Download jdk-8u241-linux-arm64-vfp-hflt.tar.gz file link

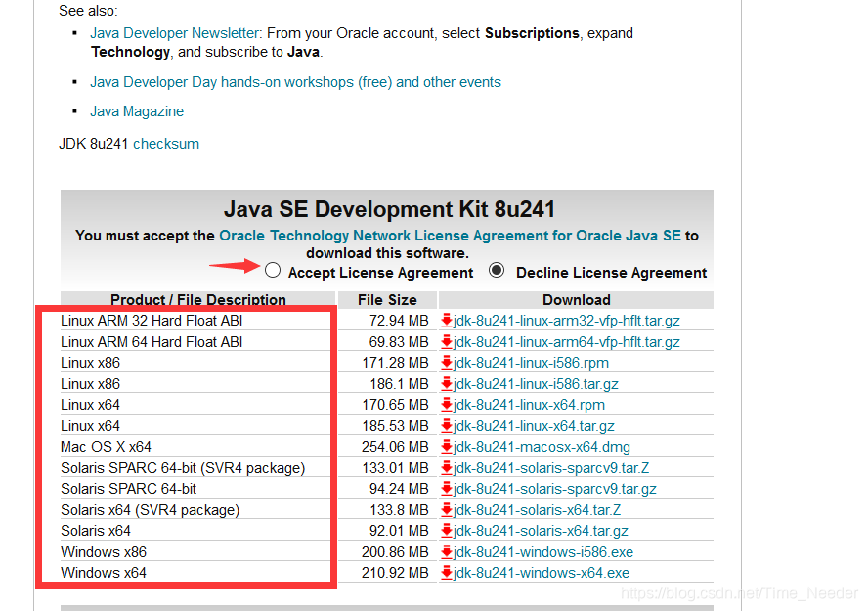[566, 342]
